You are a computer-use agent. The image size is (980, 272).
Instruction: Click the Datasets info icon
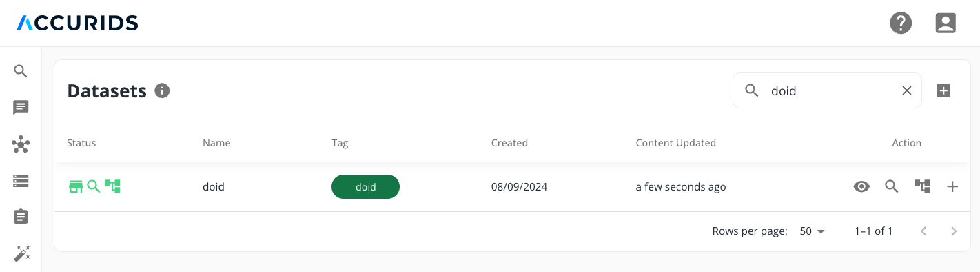pos(162,90)
